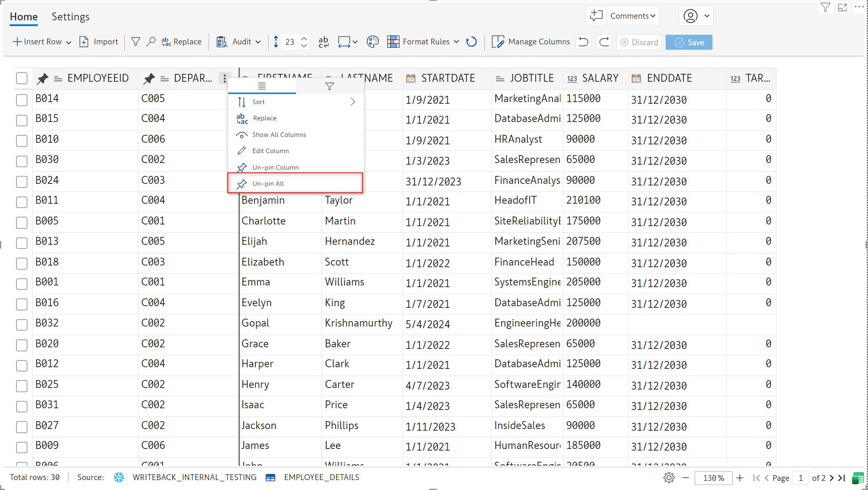Click the Save button
868x490 pixels.
689,42
